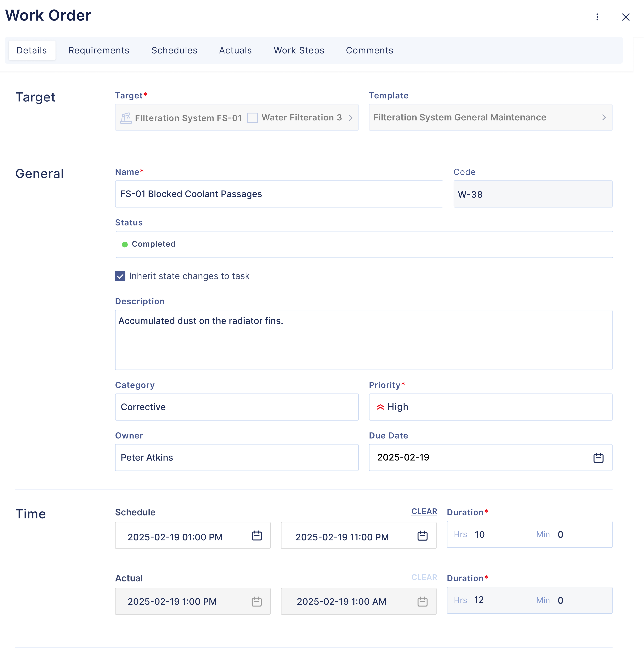644x648 pixels.
Task: Switch to the Requirements tab
Action: pyautogui.click(x=99, y=50)
